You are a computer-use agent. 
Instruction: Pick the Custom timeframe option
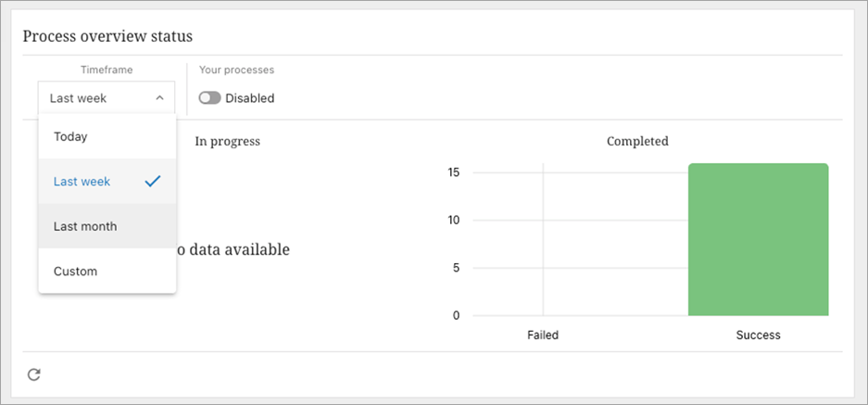tap(75, 272)
